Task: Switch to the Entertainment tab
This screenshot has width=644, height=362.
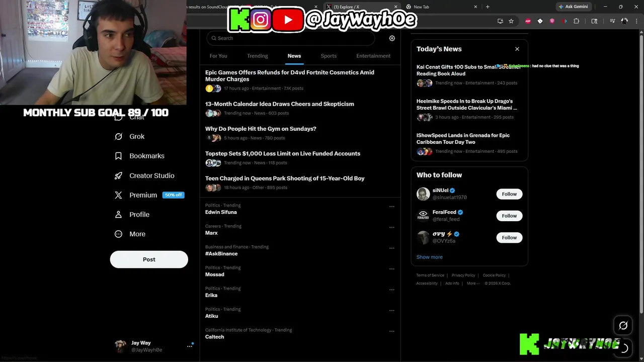Action: 373,56
